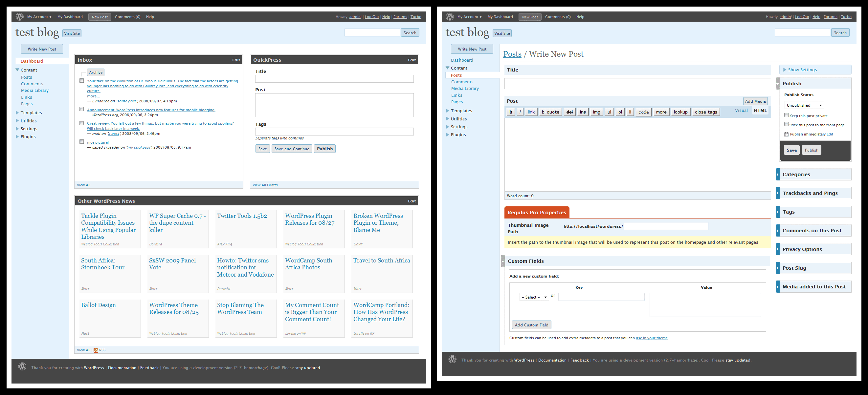Expand the Tags panel in right window

(778, 212)
